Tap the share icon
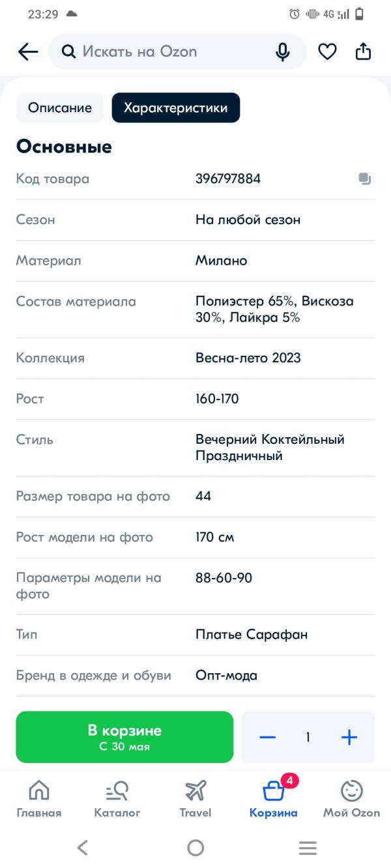391x868 pixels. (x=363, y=52)
